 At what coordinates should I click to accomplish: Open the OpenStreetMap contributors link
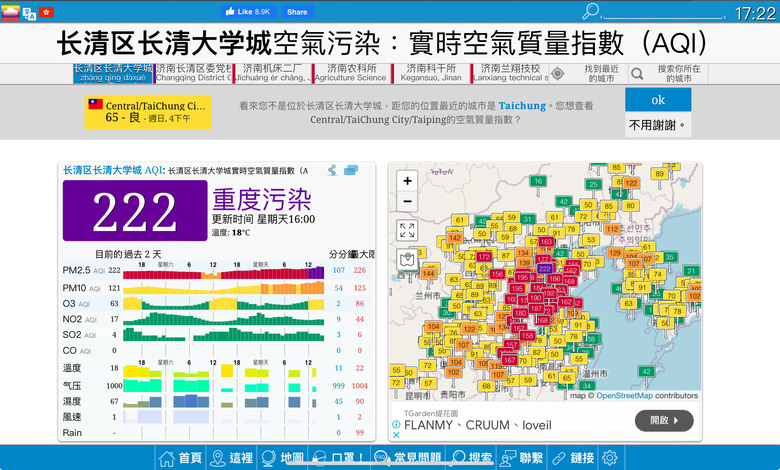624,395
